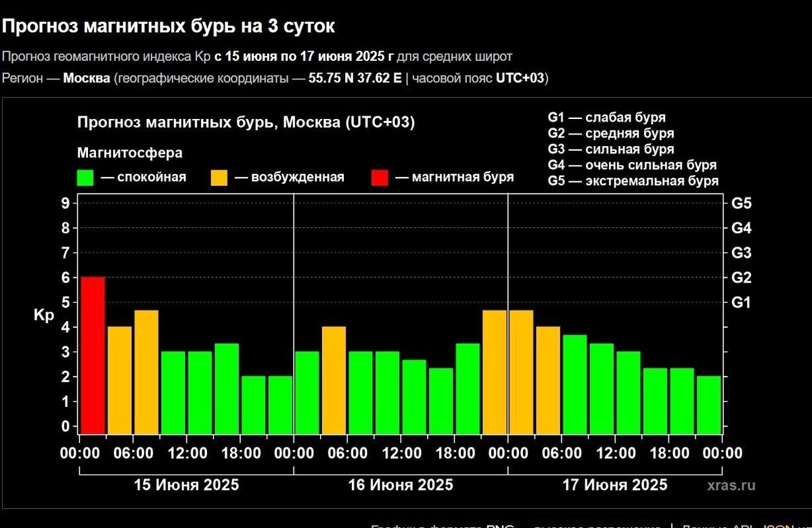
Task: Click the right-axis label 'G1'
Action: [x=742, y=302]
